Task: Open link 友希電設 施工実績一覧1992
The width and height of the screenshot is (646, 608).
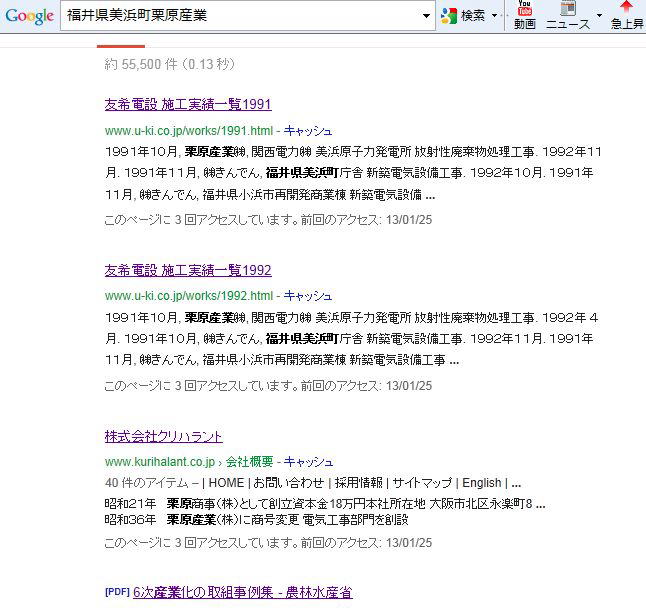Action: (188, 270)
